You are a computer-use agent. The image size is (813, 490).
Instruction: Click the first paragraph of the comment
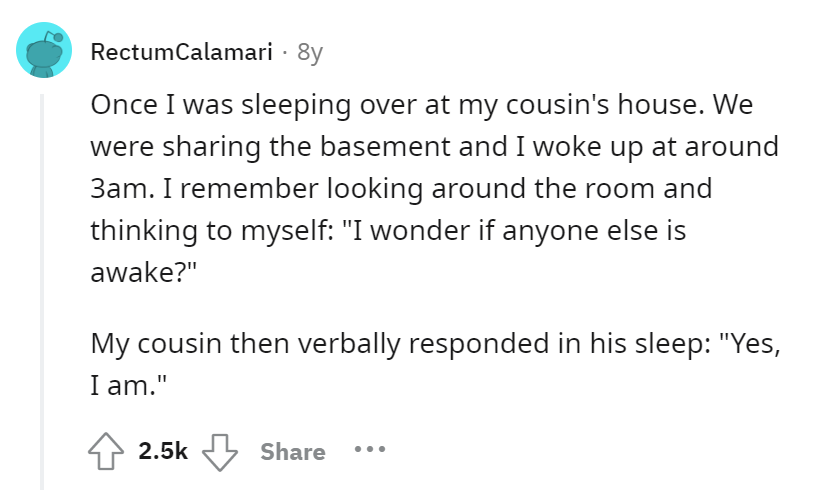click(434, 188)
